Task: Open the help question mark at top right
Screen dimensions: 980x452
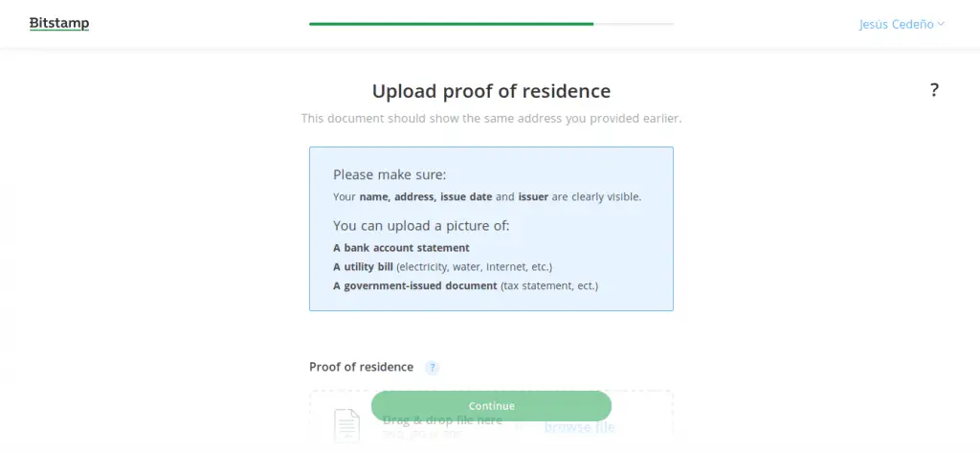Action: coord(934,90)
